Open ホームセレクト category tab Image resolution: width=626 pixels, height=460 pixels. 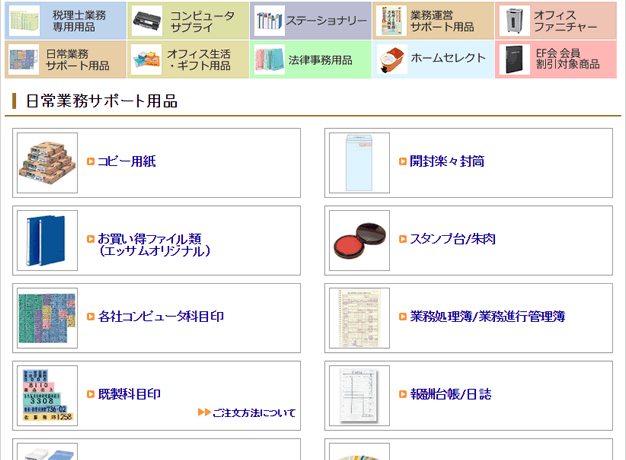(x=433, y=59)
